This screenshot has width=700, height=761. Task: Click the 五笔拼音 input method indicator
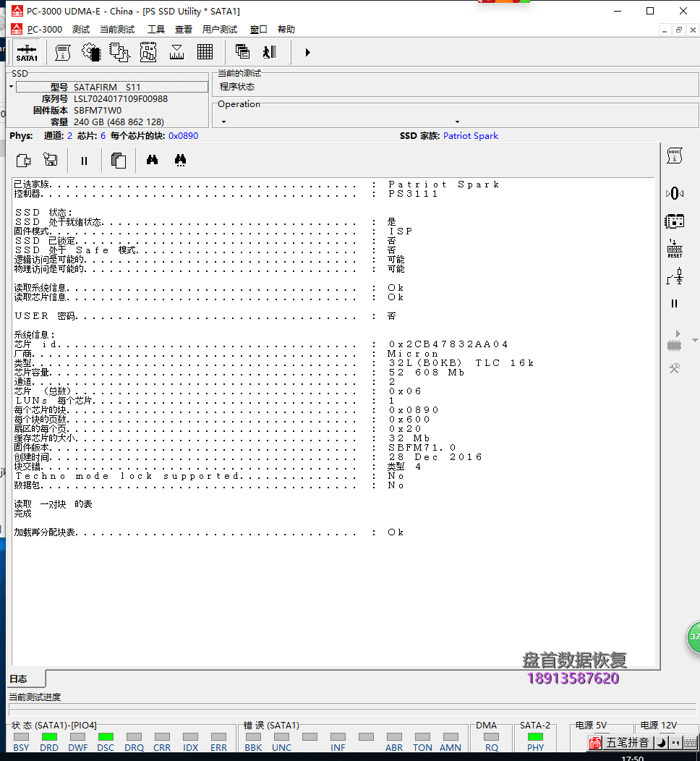pyautogui.click(x=627, y=743)
